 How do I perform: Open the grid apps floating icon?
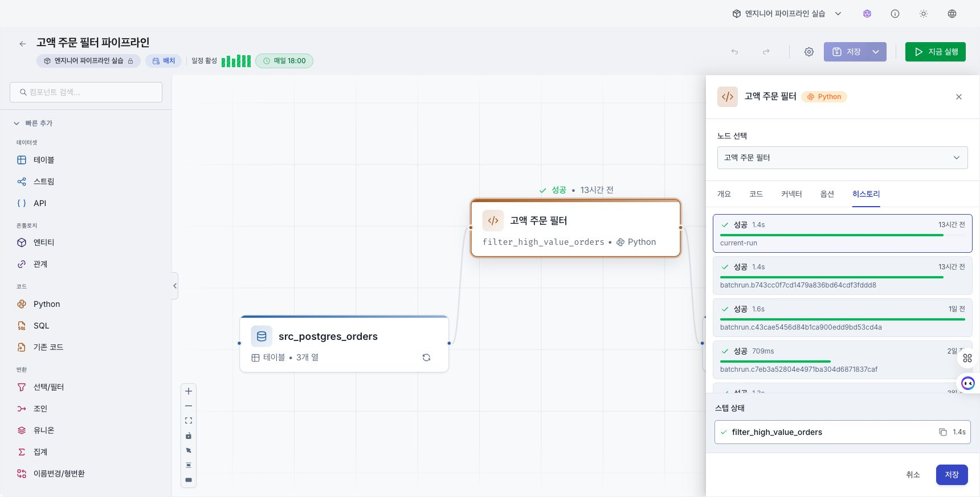(x=967, y=358)
